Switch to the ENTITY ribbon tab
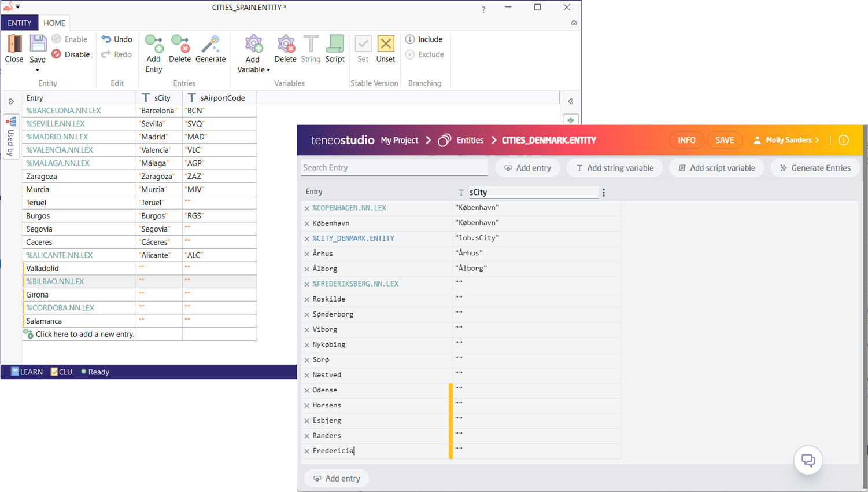Image resolution: width=868 pixels, height=492 pixels. 20,23
